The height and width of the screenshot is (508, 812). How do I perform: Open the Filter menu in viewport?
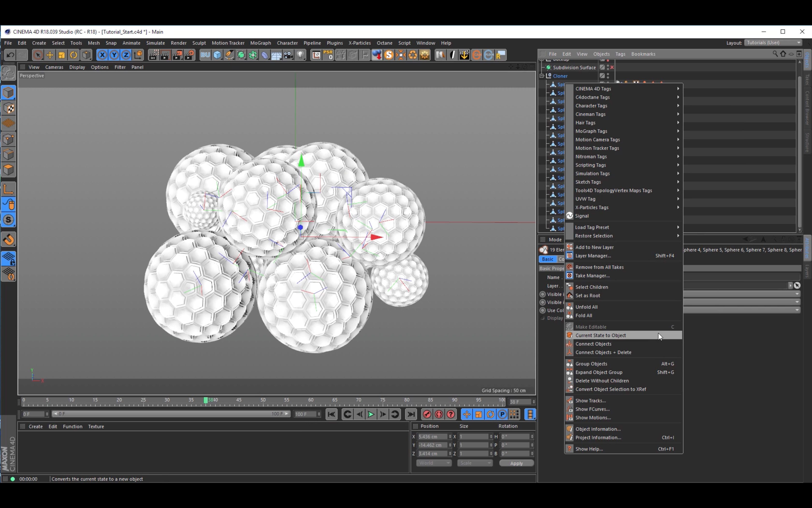[x=120, y=67]
